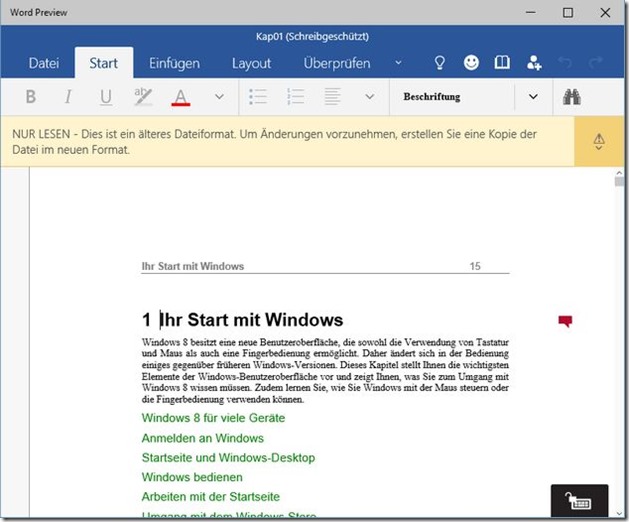Switch to reading view book icon

[x=502, y=63]
